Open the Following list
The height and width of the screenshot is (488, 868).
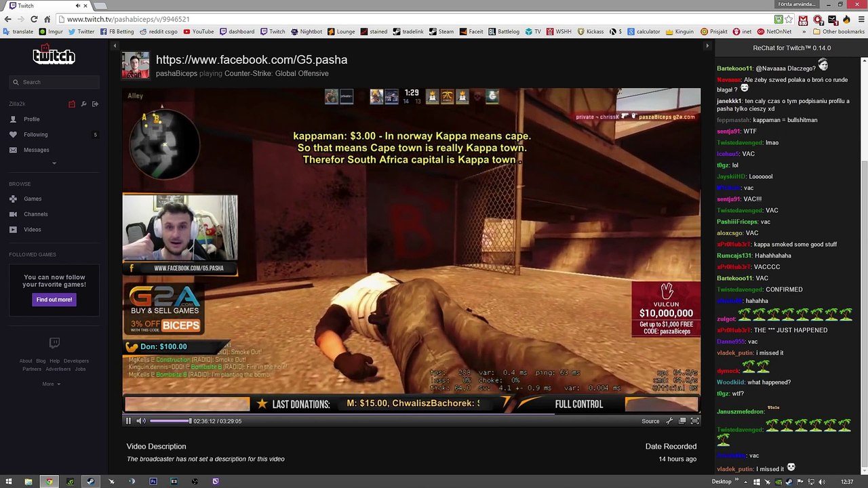click(35, 135)
